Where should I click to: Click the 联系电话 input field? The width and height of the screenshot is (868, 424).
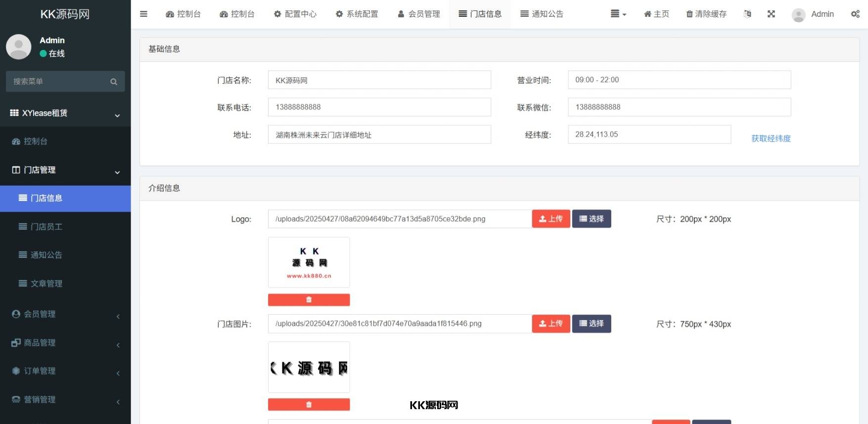(x=379, y=107)
